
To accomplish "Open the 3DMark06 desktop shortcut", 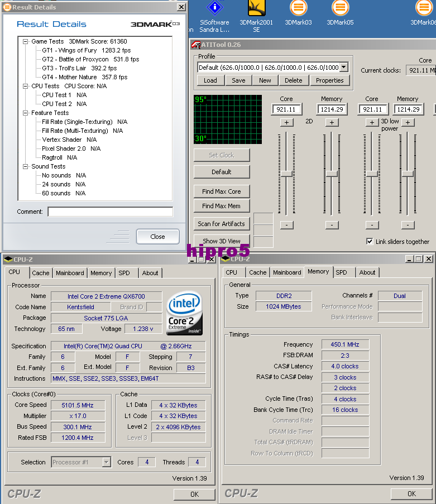I will tap(423, 13).
